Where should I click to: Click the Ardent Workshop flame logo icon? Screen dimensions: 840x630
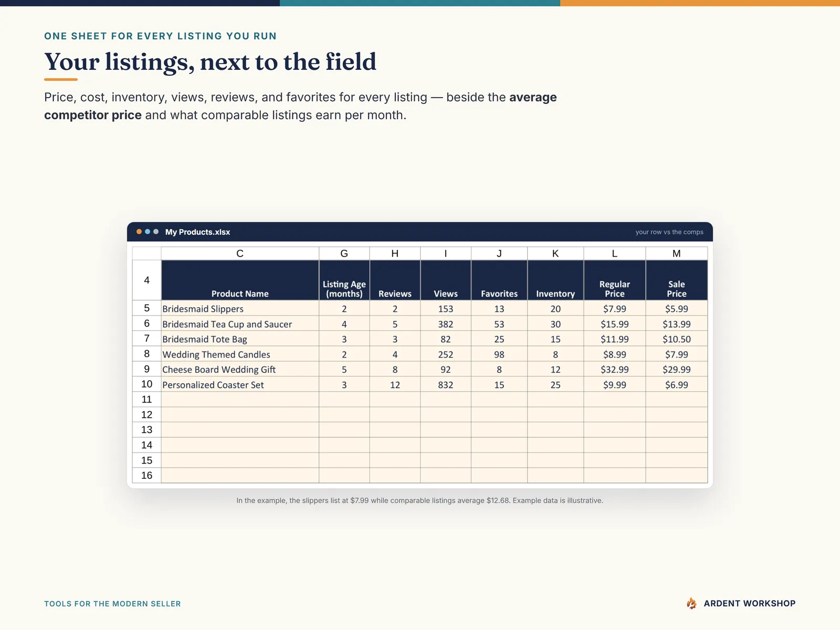coord(691,603)
